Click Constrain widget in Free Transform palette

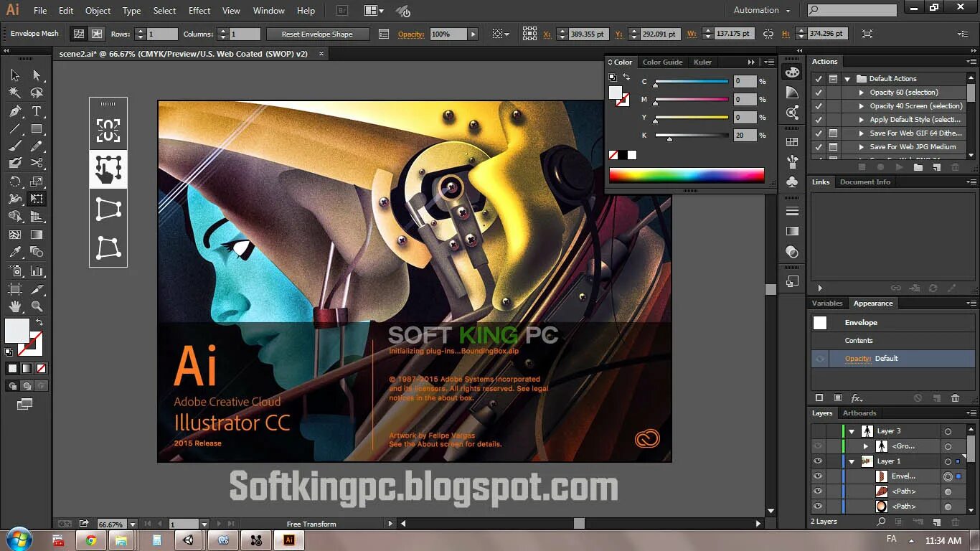[108, 131]
